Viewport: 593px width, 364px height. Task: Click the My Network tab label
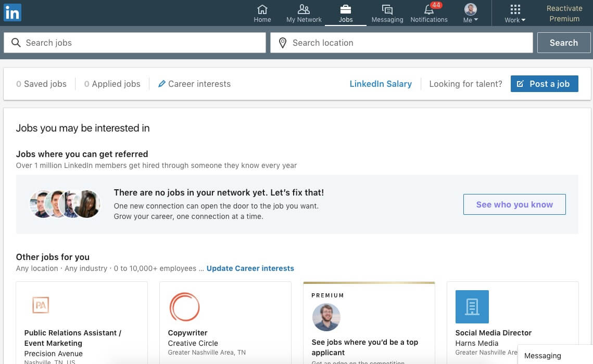click(304, 20)
